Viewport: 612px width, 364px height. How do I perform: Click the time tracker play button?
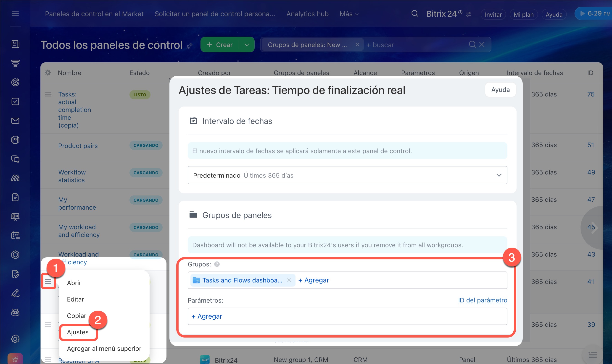(x=582, y=13)
